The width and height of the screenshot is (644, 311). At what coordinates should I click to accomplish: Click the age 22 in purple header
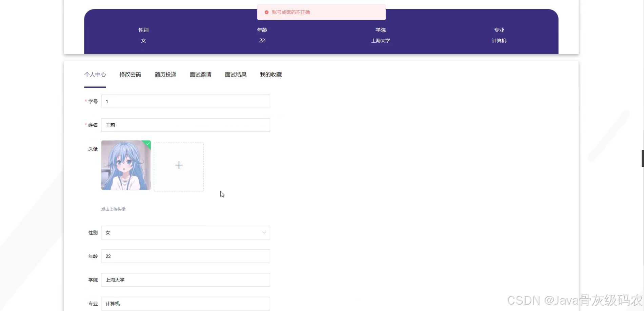262,40
